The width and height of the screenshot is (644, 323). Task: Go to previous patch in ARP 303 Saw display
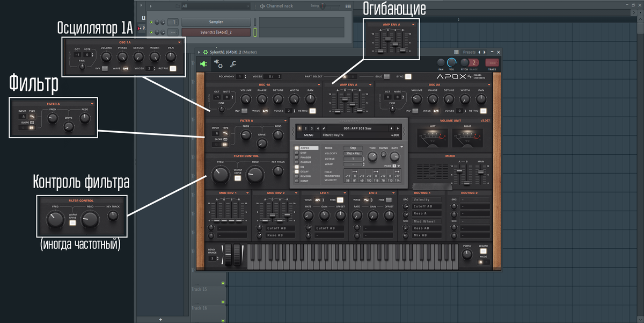(391, 128)
